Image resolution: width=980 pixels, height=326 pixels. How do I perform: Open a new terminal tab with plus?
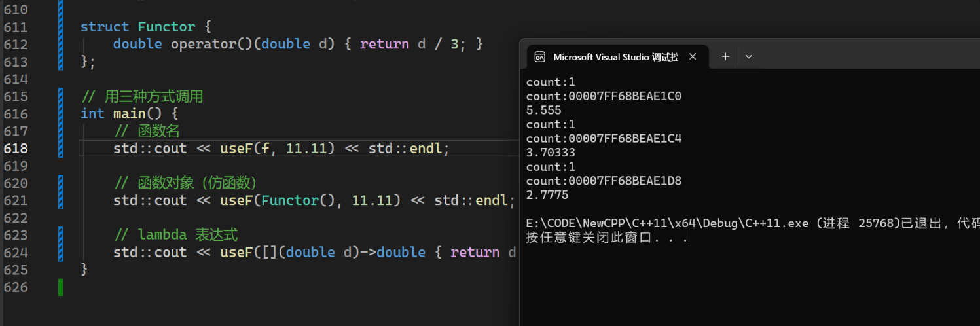[725, 57]
